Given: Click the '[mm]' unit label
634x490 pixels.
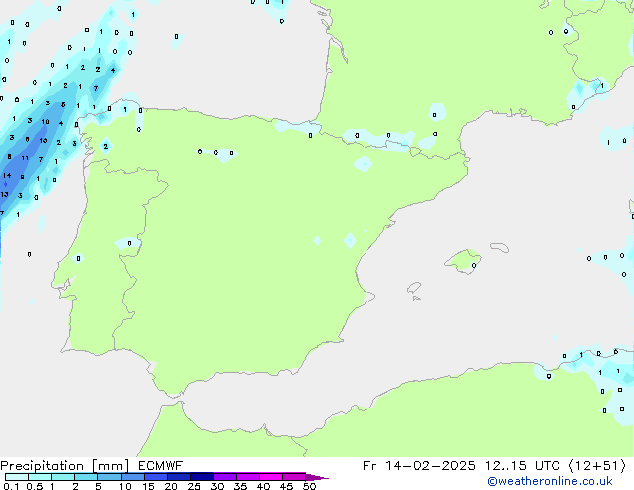Looking at the screenshot, I should [x=111, y=466].
